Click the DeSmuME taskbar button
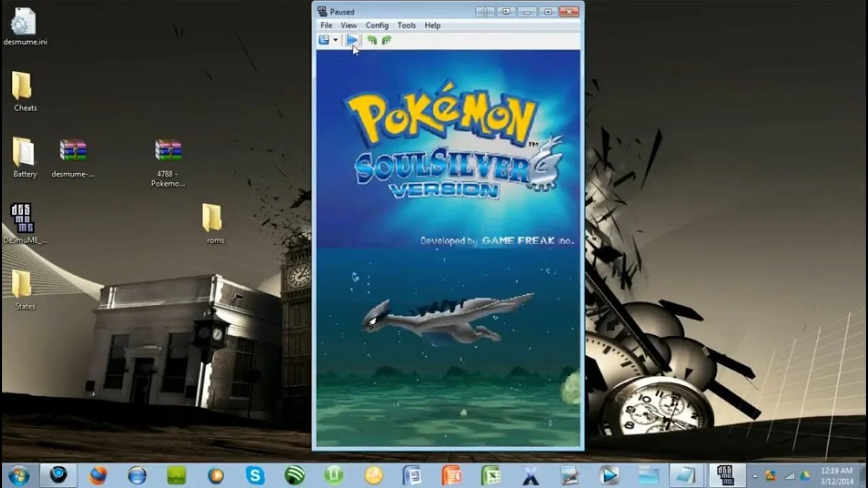 tap(726, 475)
